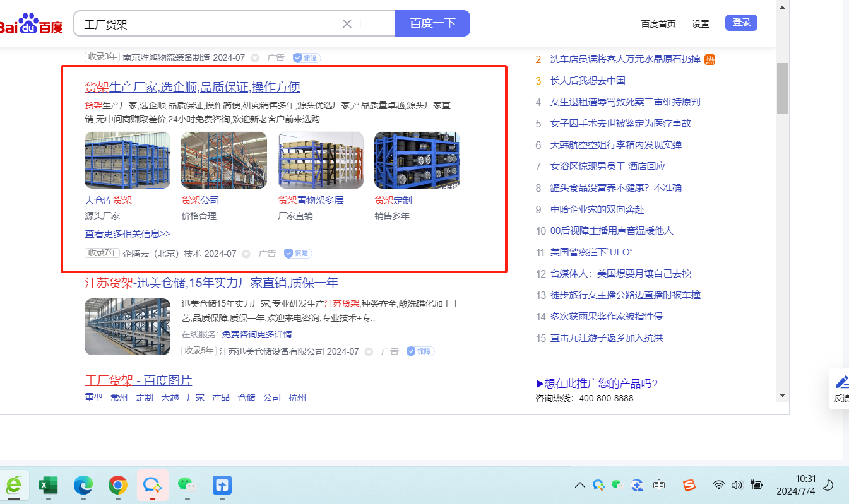Image resolution: width=849 pixels, height=504 pixels.
Task: Click the 保障 badge next to 南京胜鸿物流装备制造
Action: 307,57
